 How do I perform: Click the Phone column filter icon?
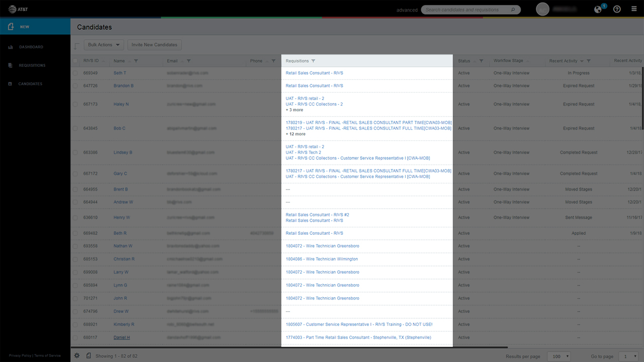tap(274, 61)
